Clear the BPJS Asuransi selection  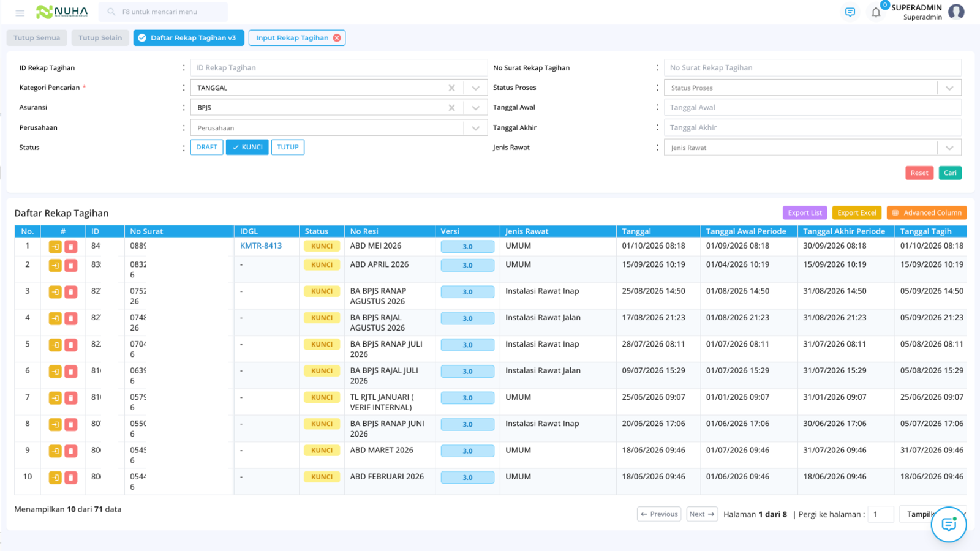coord(451,108)
